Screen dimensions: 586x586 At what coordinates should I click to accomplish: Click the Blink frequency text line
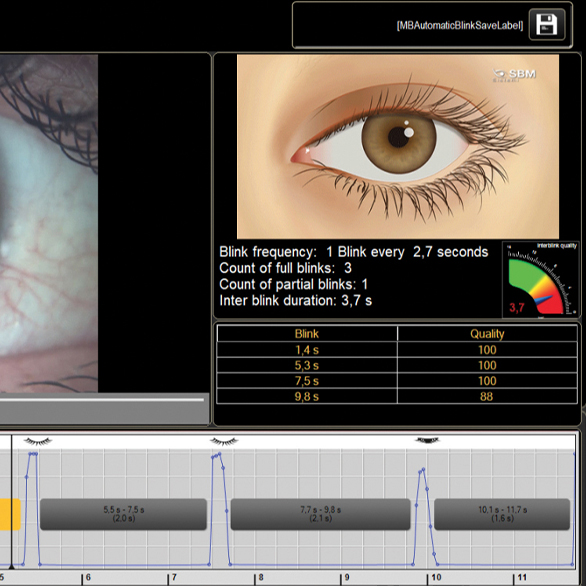(354, 252)
